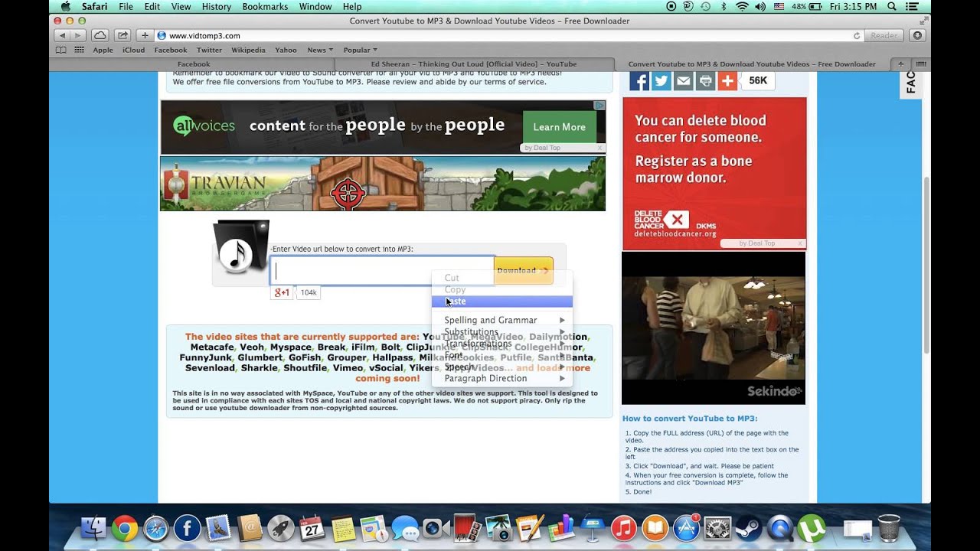Viewport: 980px width, 551px height.
Task: Open Downloads button in Safari toolbar
Action: (x=917, y=35)
